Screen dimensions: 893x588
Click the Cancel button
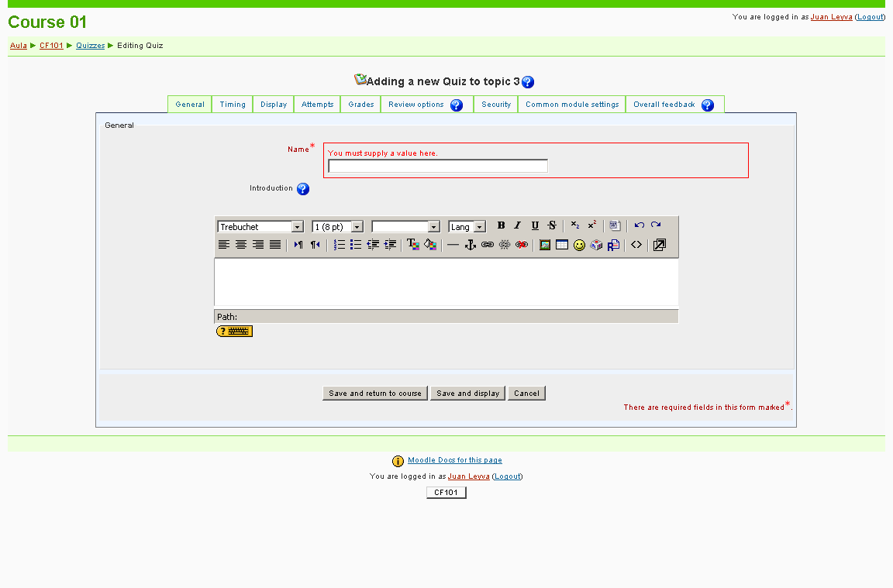[x=526, y=394]
